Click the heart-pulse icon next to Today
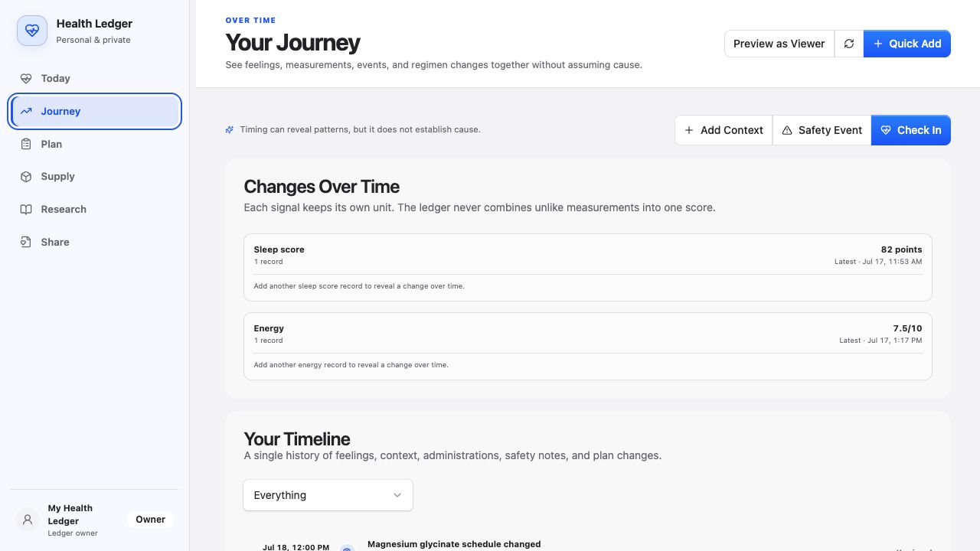Image resolution: width=980 pixels, height=551 pixels. coord(26,78)
